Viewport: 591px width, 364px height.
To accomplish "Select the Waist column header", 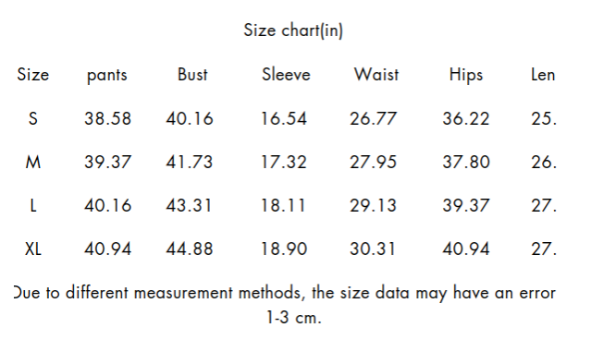I will 376,75.
